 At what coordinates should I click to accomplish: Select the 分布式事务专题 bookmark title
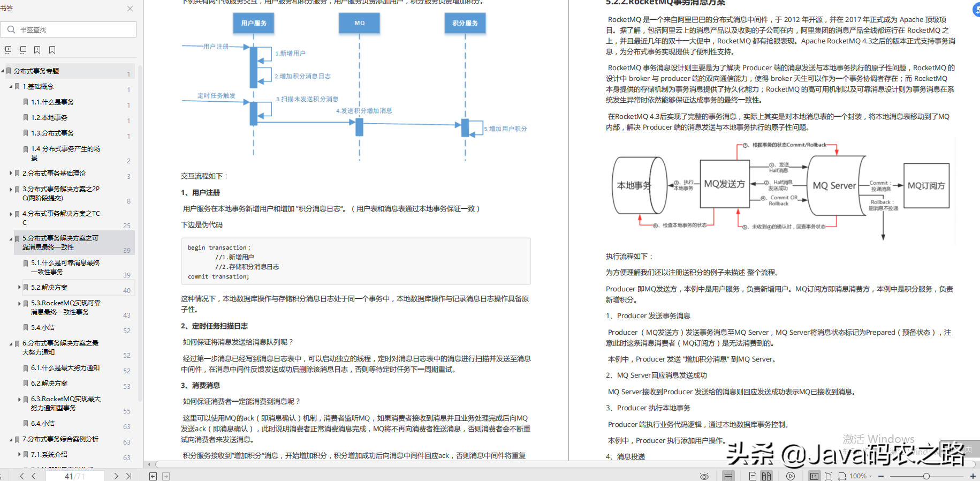pyautogui.click(x=36, y=71)
